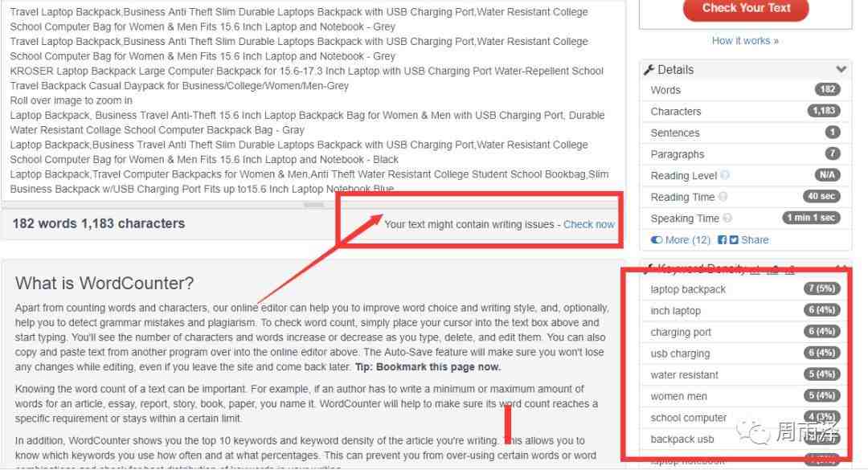The width and height of the screenshot is (868, 470).
Task: Click the 40 sec reading time badge
Action: [x=821, y=197]
